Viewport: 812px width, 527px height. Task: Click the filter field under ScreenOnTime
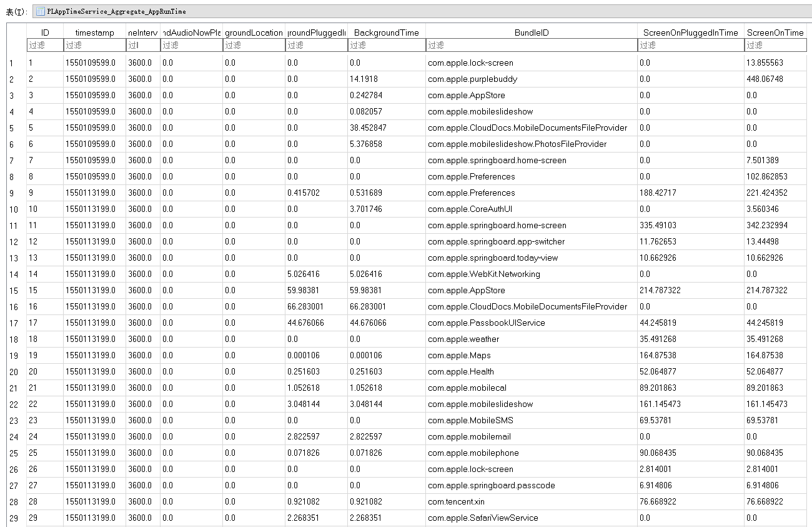tap(776, 45)
